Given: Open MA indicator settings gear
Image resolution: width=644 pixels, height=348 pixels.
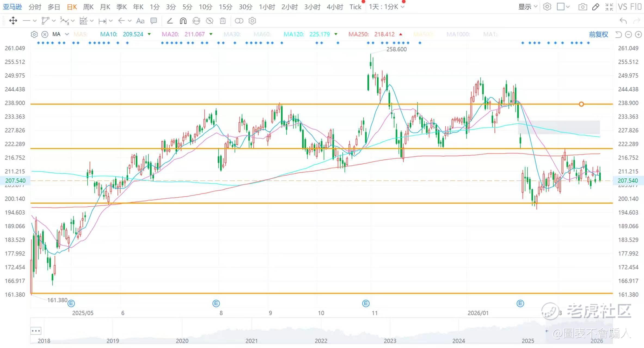Looking at the screenshot, I should point(34,34).
